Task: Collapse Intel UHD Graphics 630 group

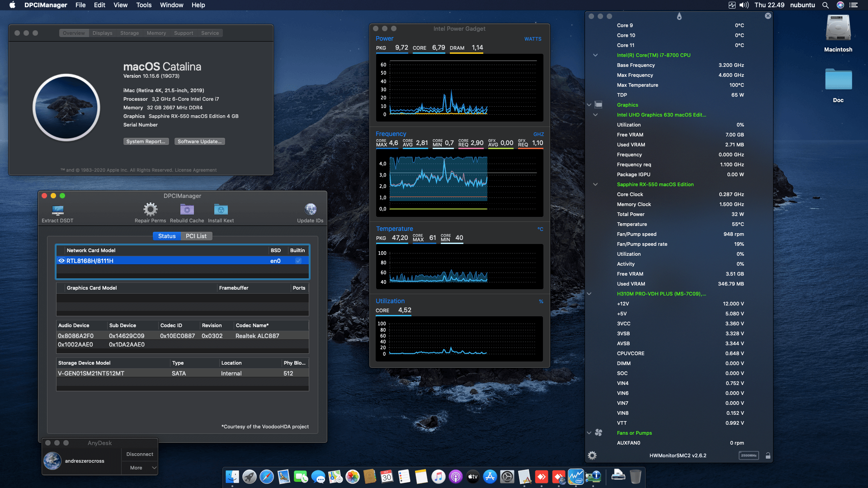Action: pos(595,115)
